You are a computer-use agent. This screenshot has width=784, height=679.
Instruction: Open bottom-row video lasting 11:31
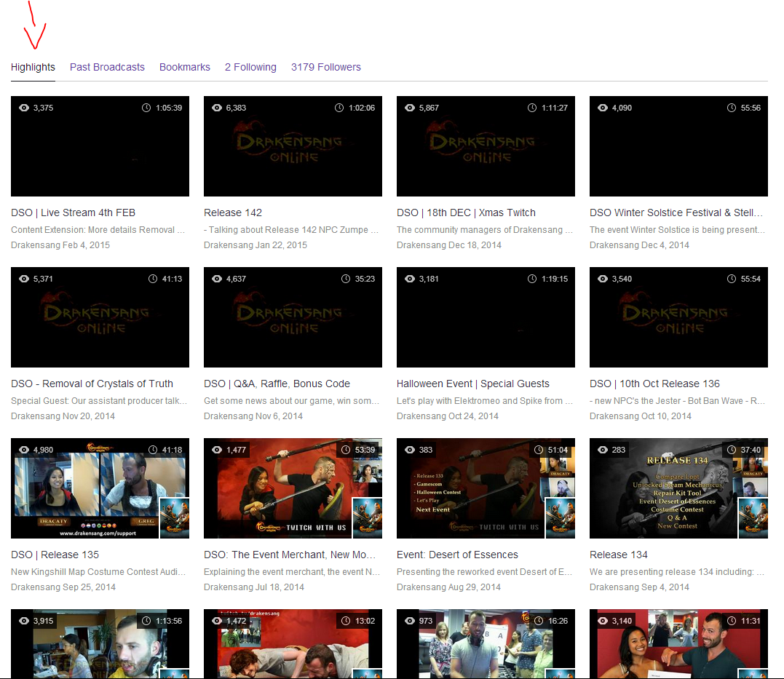point(678,644)
